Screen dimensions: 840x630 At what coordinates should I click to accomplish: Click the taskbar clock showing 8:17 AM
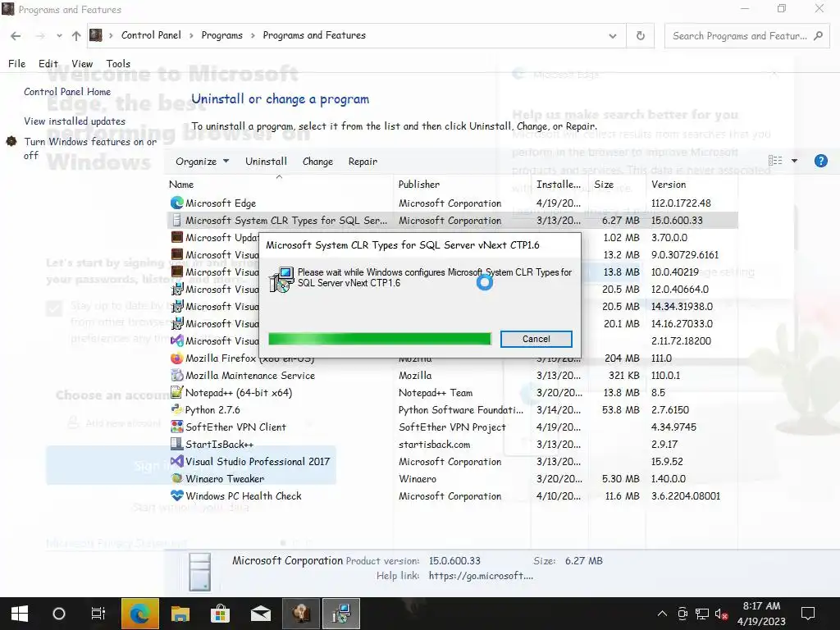pyautogui.click(x=761, y=614)
